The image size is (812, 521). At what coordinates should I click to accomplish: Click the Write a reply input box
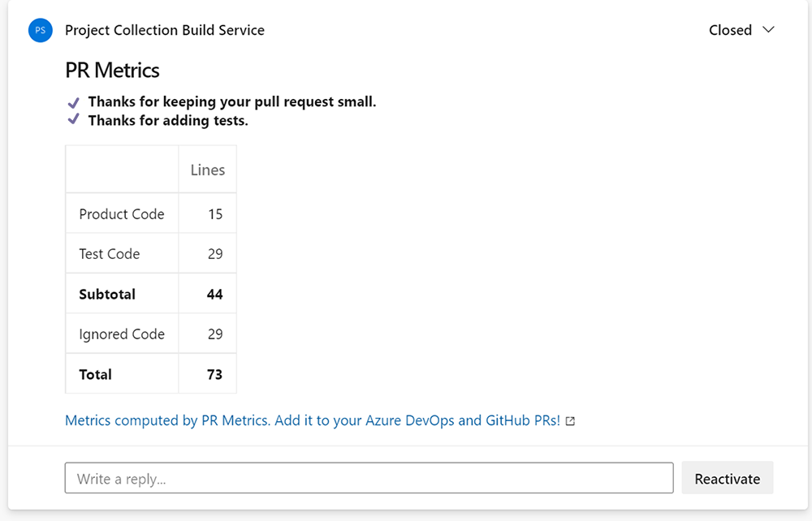click(x=369, y=477)
